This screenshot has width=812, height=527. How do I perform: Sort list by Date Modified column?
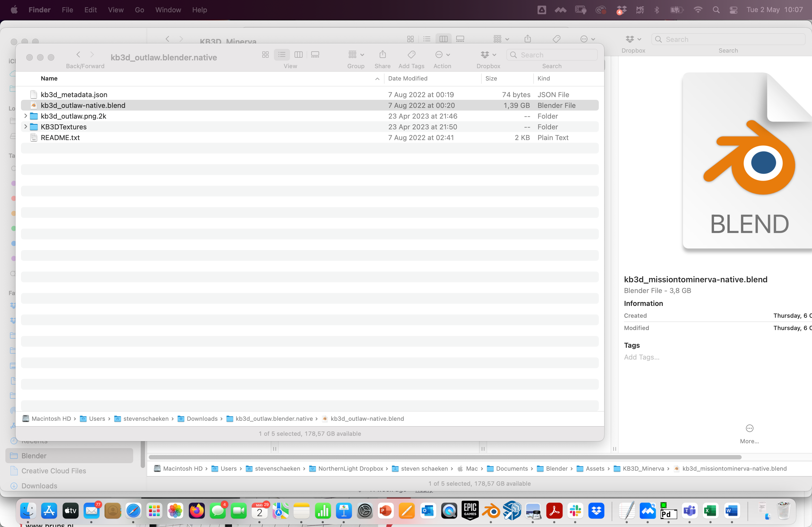pyautogui.click(x=408, y=78)
